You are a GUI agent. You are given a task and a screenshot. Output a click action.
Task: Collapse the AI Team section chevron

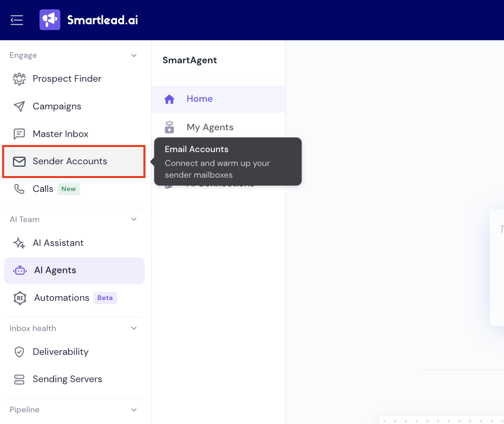tap(134, 219)
